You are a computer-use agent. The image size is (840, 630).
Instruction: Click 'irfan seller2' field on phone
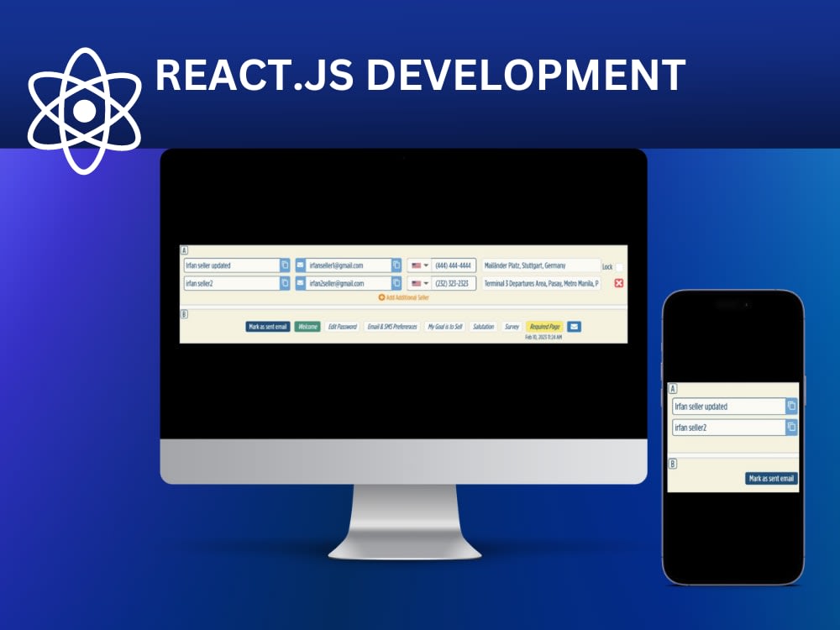point(728,427)
